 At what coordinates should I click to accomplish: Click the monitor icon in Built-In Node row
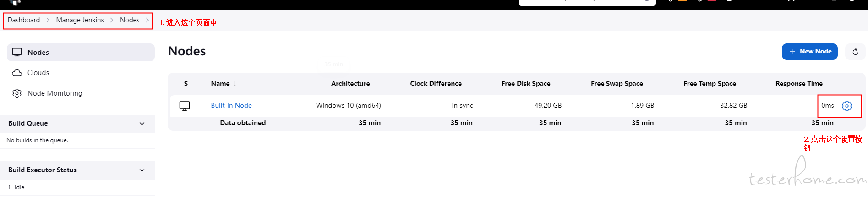[x=185, y=106]
